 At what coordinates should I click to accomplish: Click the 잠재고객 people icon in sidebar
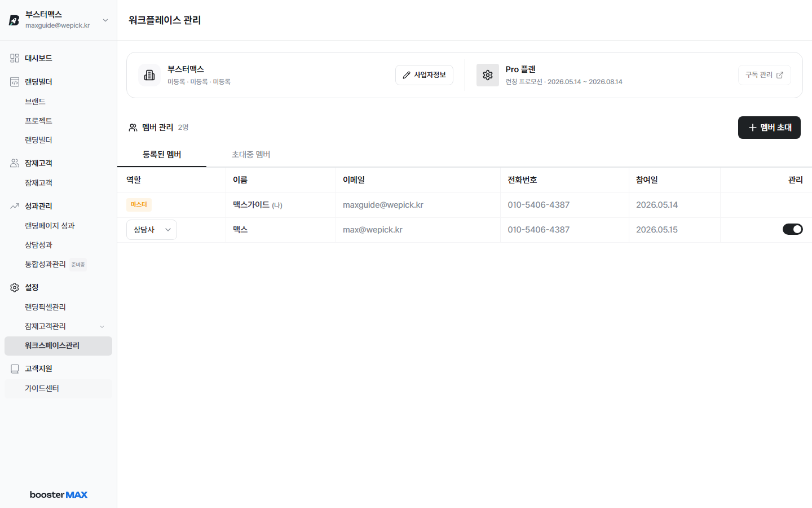[15, 163]
